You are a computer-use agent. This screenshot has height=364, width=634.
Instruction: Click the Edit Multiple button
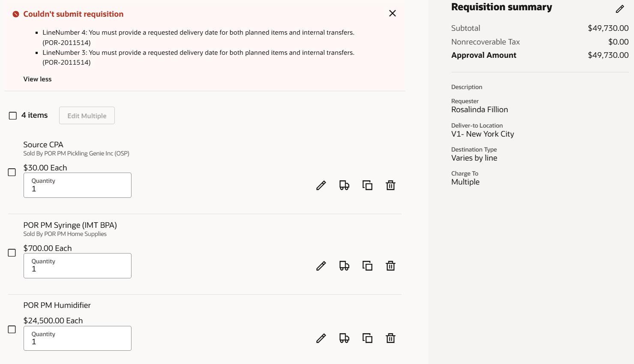coord(87,115)
